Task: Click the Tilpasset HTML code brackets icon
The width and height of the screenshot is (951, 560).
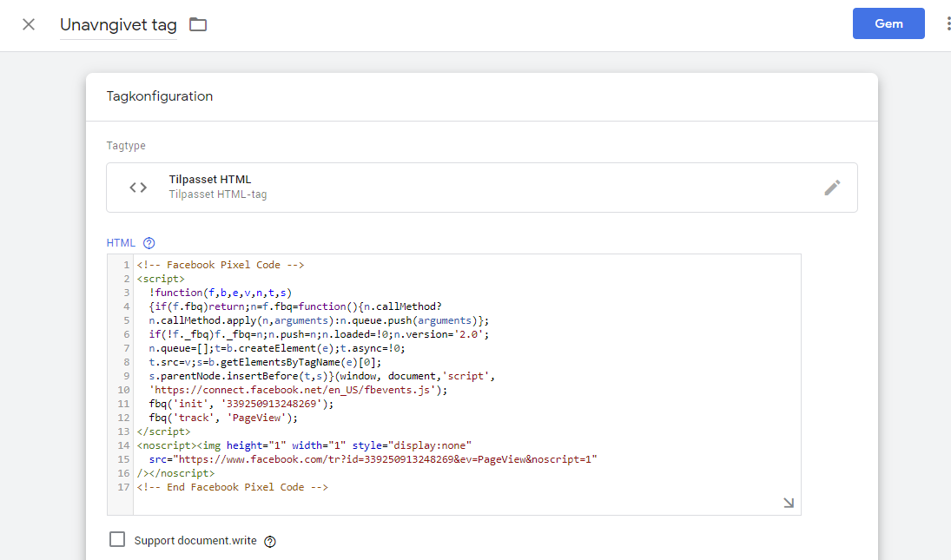Action: (138, 188)
